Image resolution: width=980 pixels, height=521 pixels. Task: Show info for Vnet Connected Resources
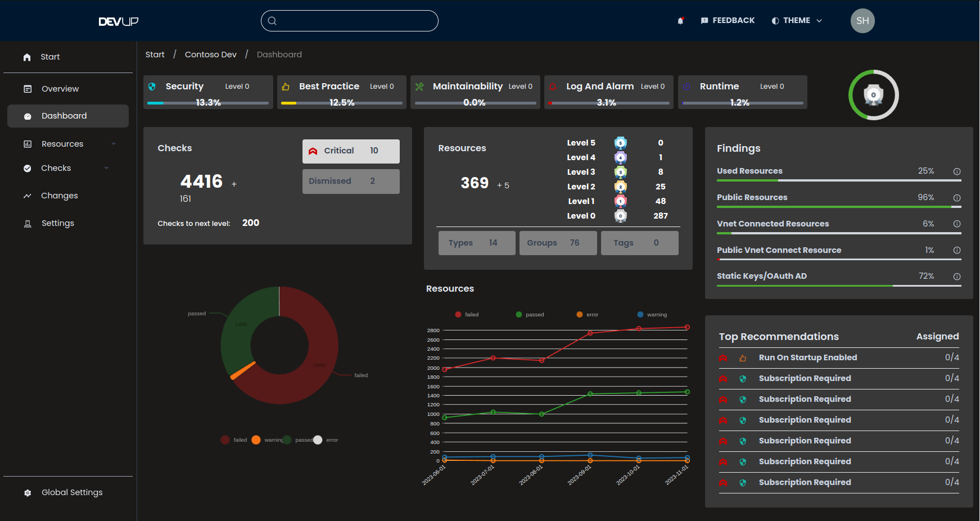point(957,224)
